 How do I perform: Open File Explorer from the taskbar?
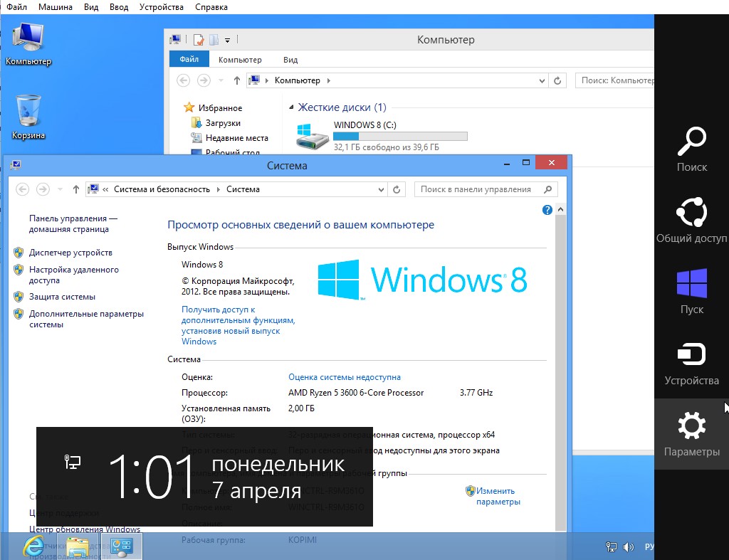pos(77,546)
